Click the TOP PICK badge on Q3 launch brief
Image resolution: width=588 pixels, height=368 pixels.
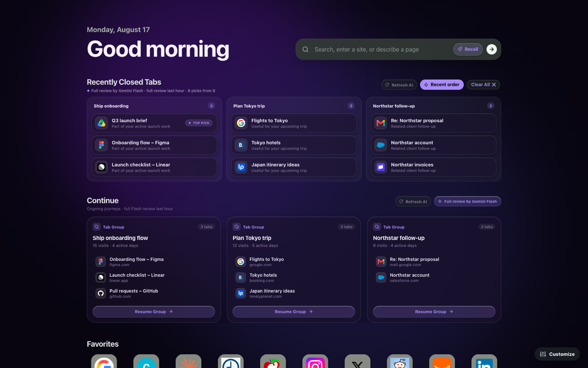[199, 123]
